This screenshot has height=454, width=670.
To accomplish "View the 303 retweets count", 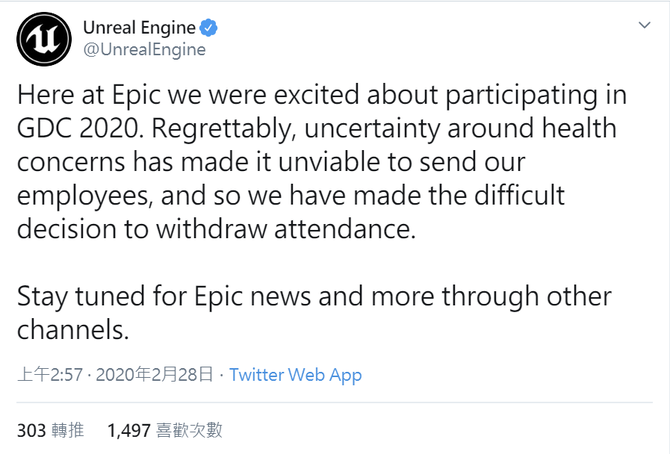I will tap(31, 430).
